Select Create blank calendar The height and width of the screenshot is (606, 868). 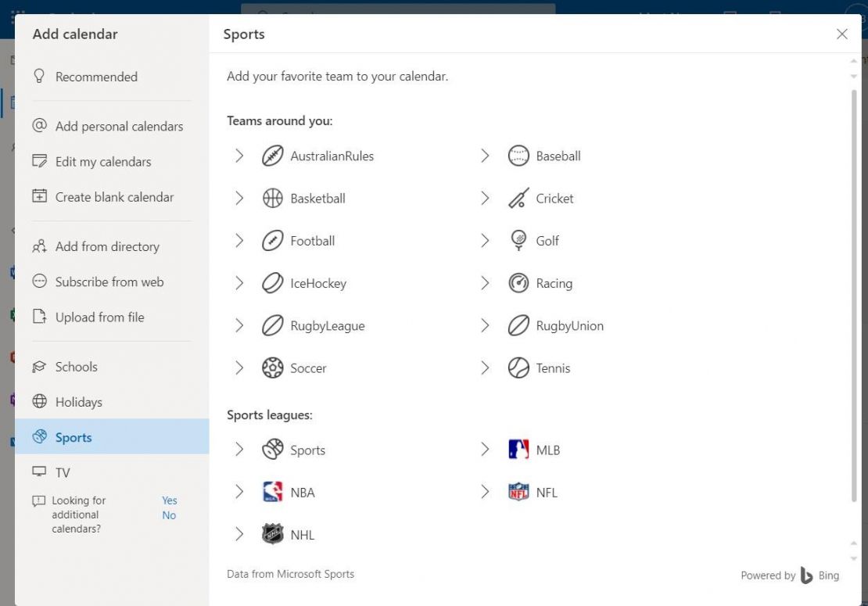pyautogui.click(x=114, y=196)
